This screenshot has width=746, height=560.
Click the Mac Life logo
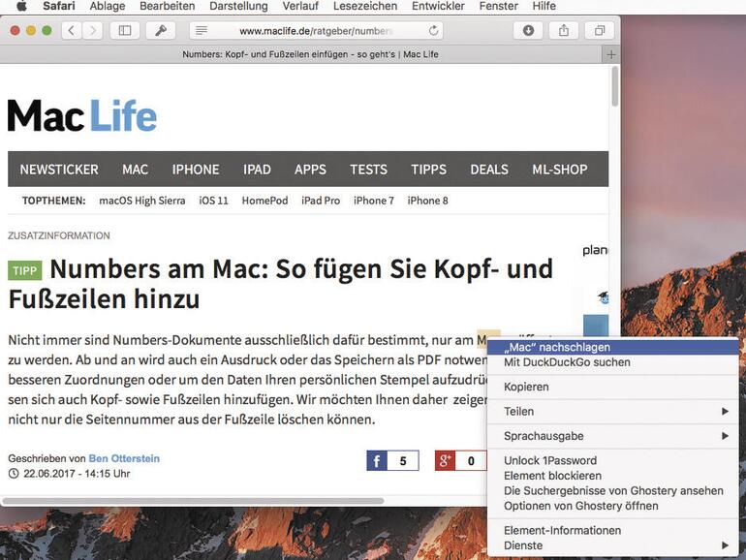[81, 115]
